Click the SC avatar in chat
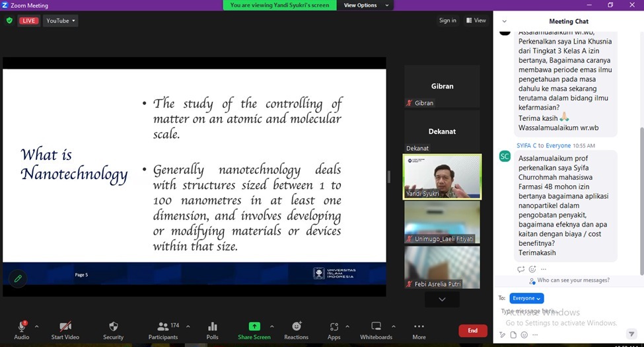 pyautogui.click(x=505, y=156)
